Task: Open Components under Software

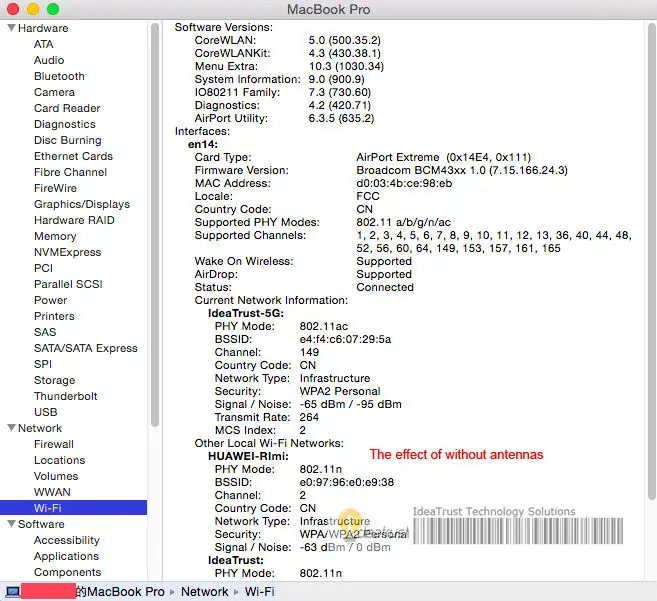Action: (x=67, y=572)
